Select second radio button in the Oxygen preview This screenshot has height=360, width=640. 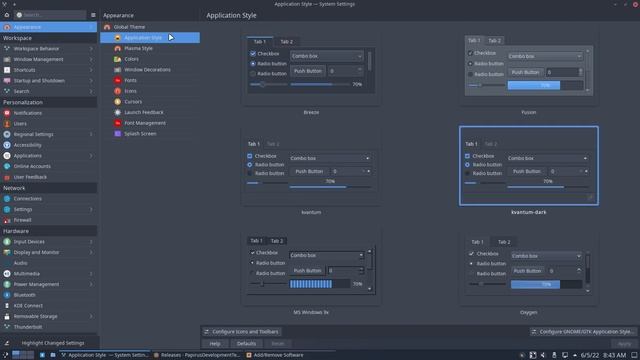click(471, 273)
